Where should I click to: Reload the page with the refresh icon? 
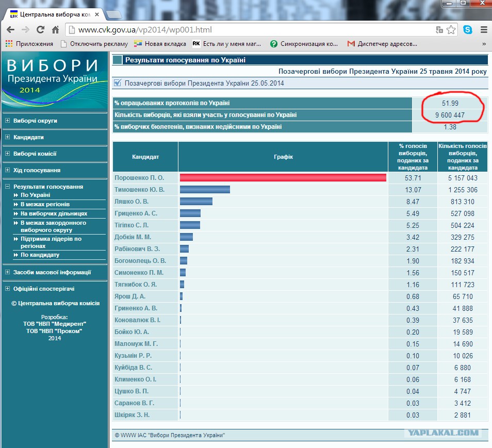tap(40, 30)
